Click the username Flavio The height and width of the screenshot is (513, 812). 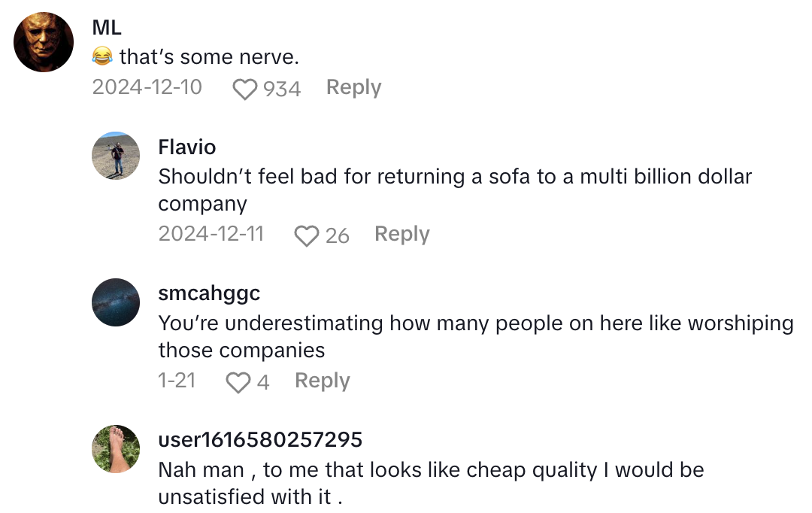tap(187, 147)
